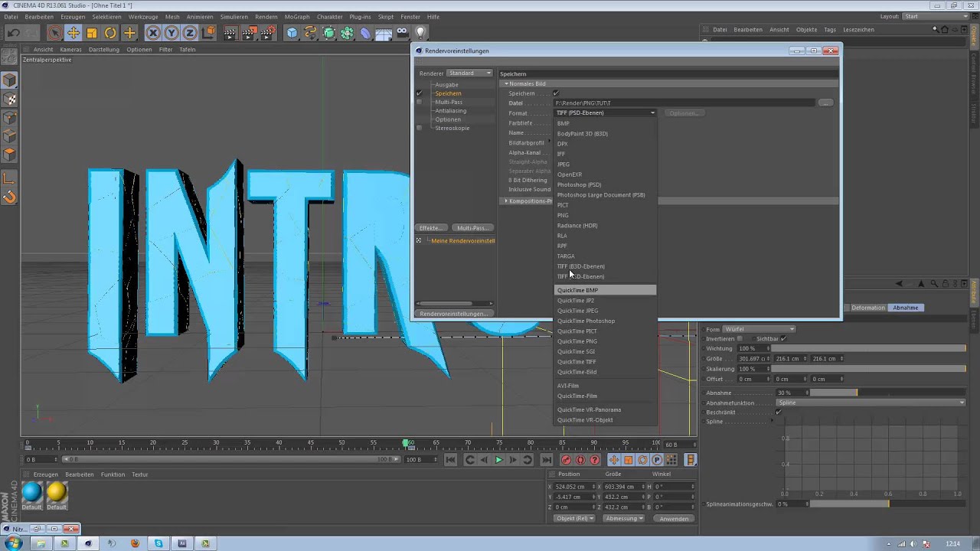Open the Renderer Standard dropdown
The image size is (980, 551).
[x=470, y=73]
